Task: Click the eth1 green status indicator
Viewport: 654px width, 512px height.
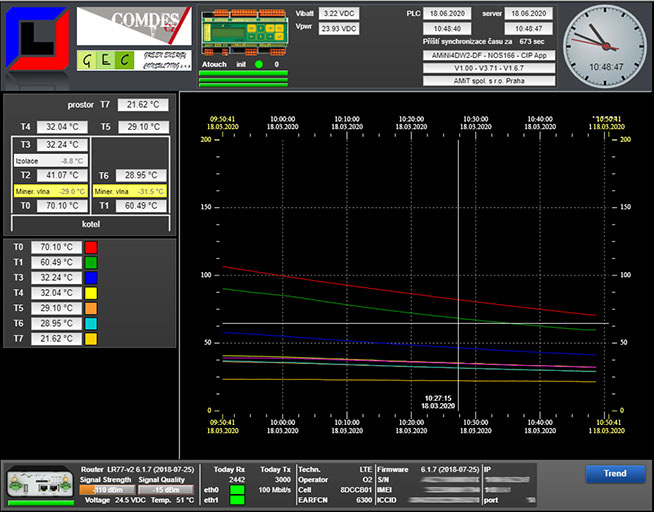Action: pos(236,500)
